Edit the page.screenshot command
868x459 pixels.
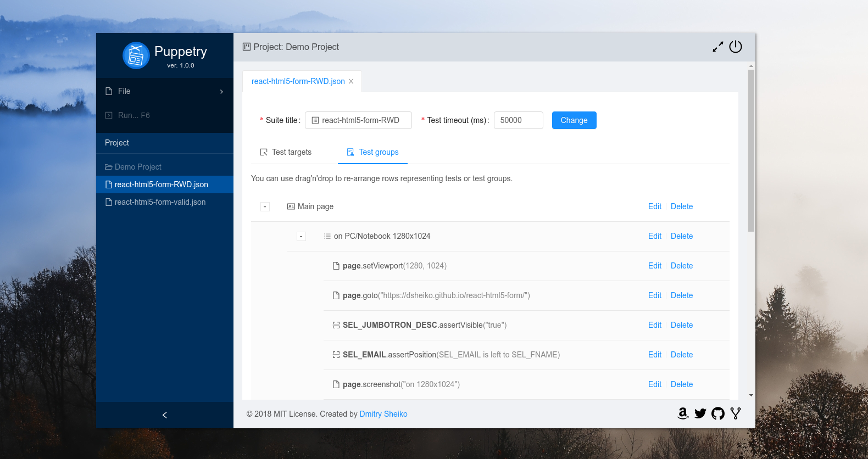coord(655,384)
